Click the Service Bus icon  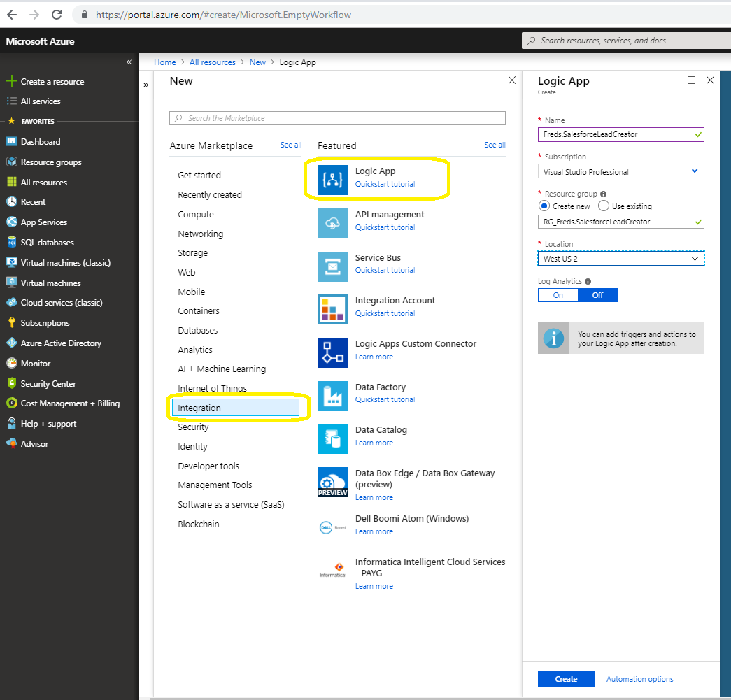coord(332,266)
